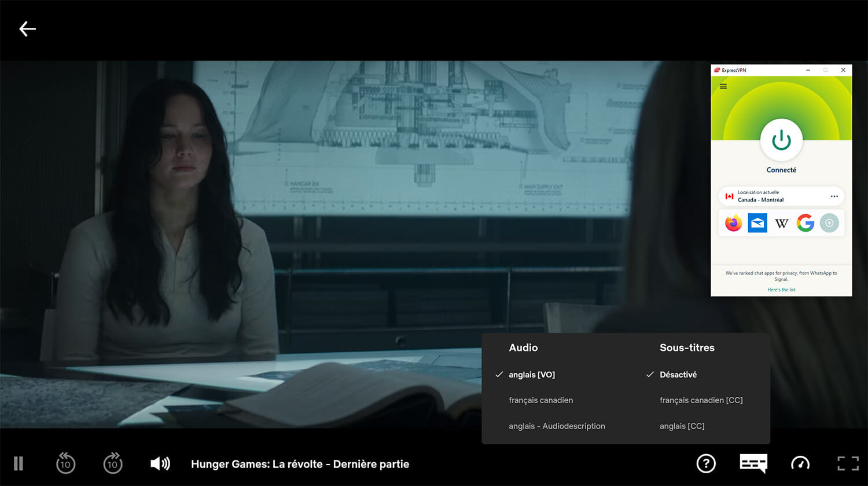This screenshot has width=868, height=486.
Task: Add a new shortcut in ExpressVPN
Action: point(829,223)
